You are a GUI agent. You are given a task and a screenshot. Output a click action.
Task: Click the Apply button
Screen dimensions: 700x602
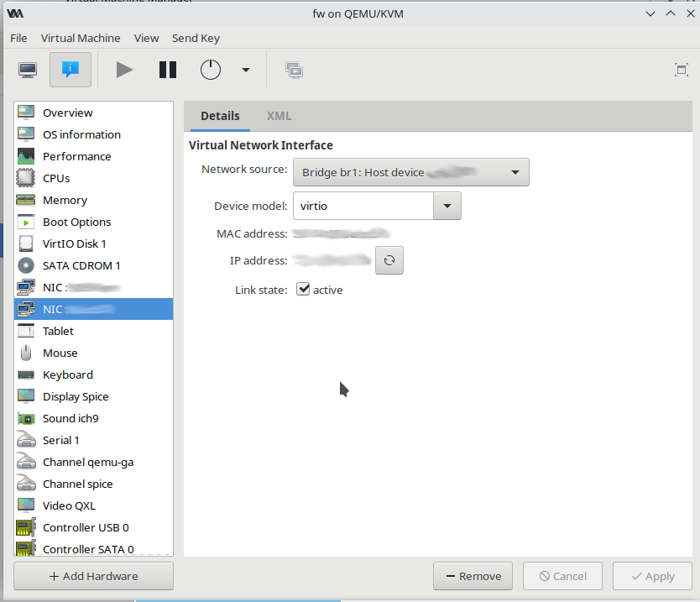[652, 576]
